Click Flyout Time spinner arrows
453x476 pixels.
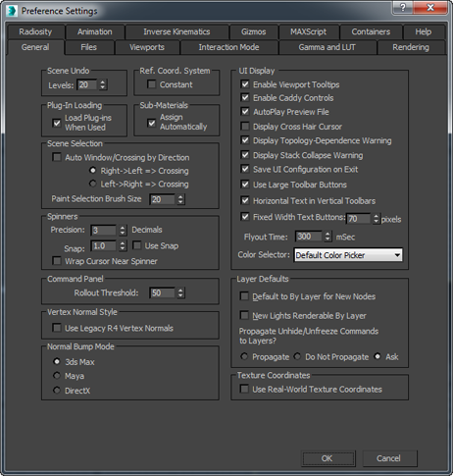(327, 237)
